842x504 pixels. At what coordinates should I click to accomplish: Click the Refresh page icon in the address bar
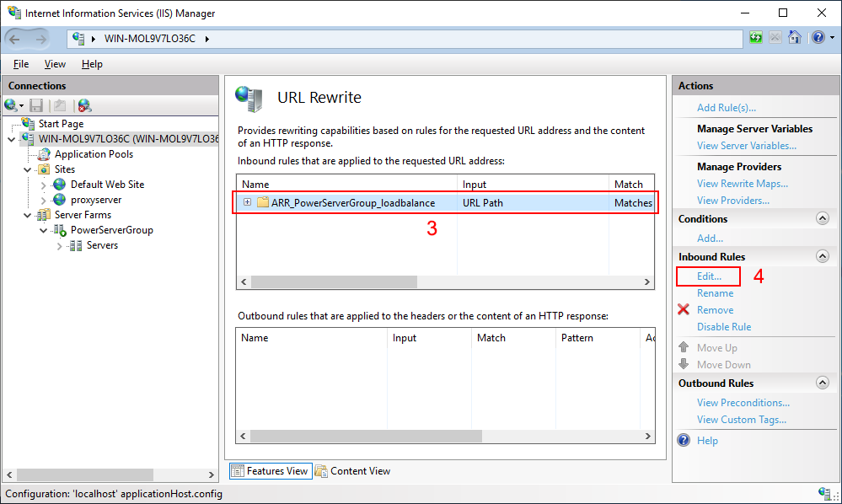click(755, 38)
